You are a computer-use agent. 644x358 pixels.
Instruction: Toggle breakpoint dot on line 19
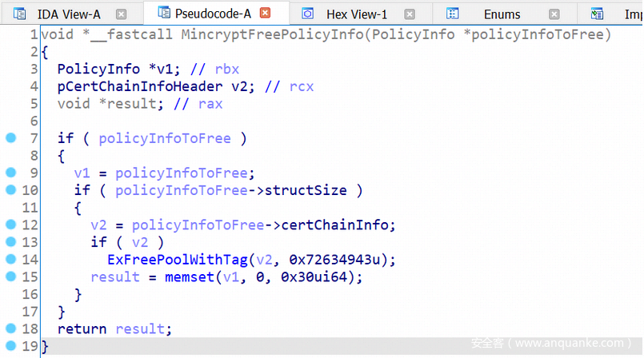pyautogui.click(x=11, y=346)
